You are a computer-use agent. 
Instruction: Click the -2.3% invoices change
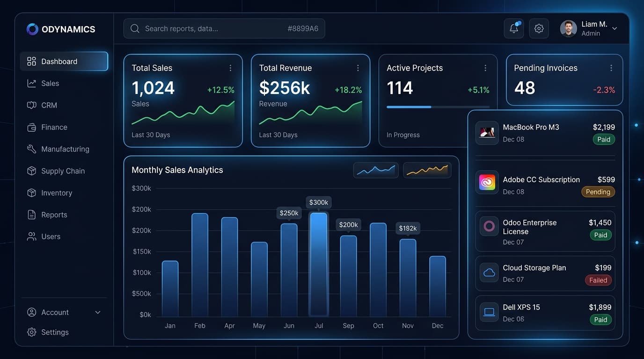pyautogui.click(x=604, y=90)
